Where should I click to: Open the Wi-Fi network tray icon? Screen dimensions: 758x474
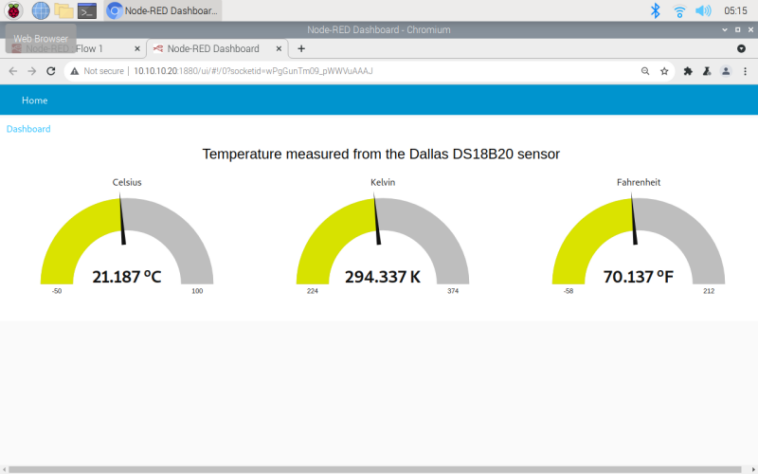679,11
